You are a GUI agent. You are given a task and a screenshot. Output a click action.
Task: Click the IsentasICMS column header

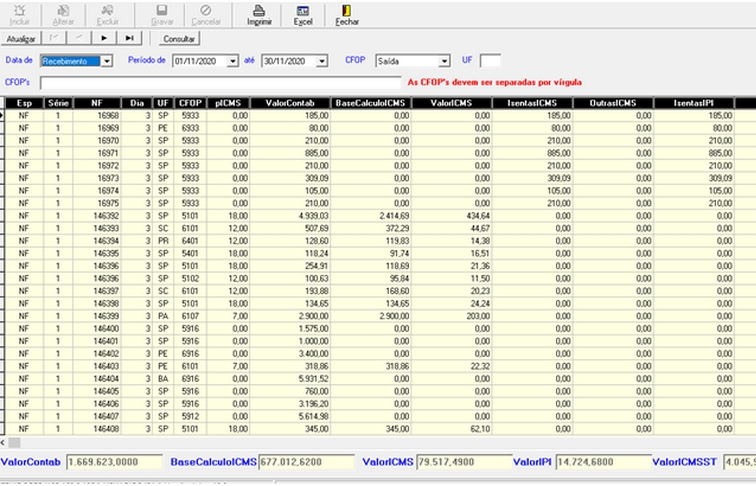[x=532, y=103]
